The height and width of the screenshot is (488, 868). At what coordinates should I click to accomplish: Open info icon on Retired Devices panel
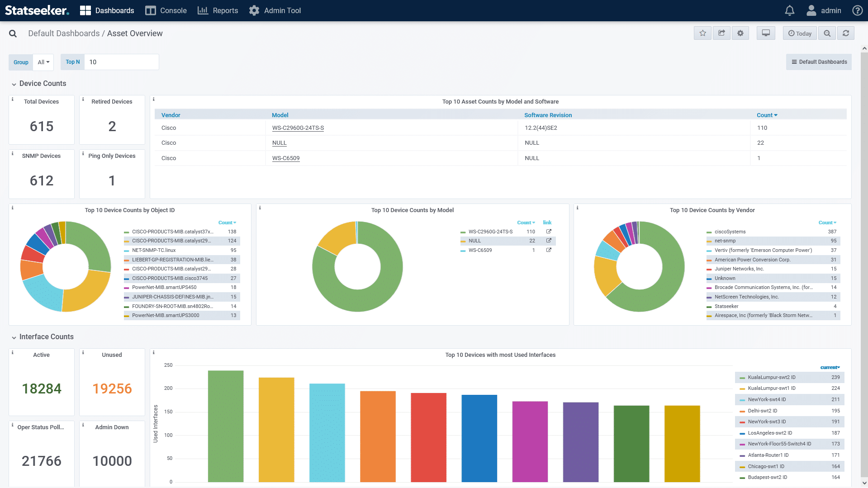tap(83, 99)
